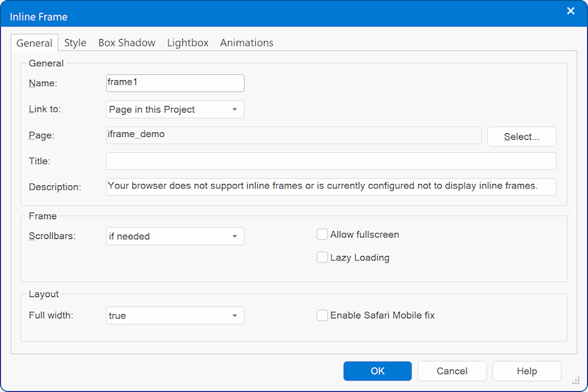
Task: Select the General tab
Action: pyautogui.click(x=35, y=43)
